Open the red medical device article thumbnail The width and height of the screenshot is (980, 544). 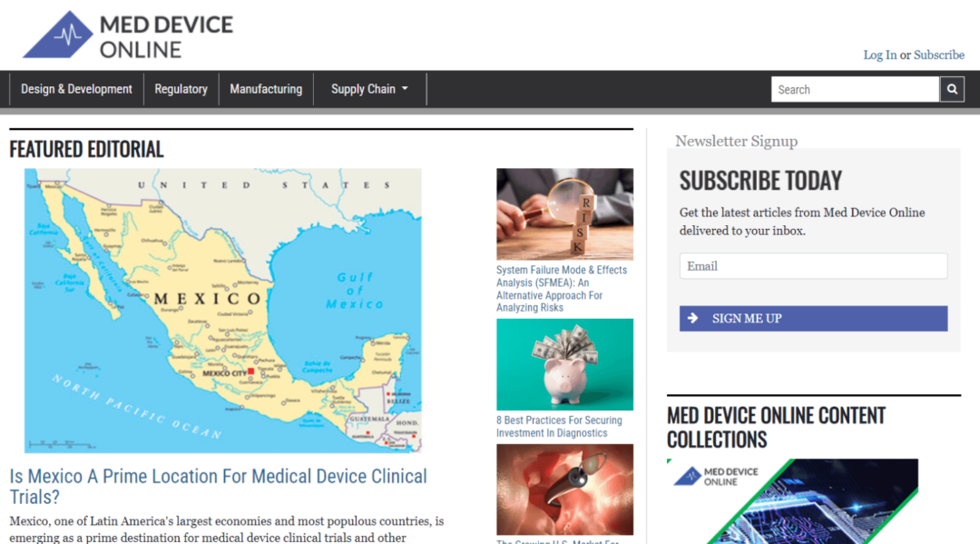coord(564,490)
